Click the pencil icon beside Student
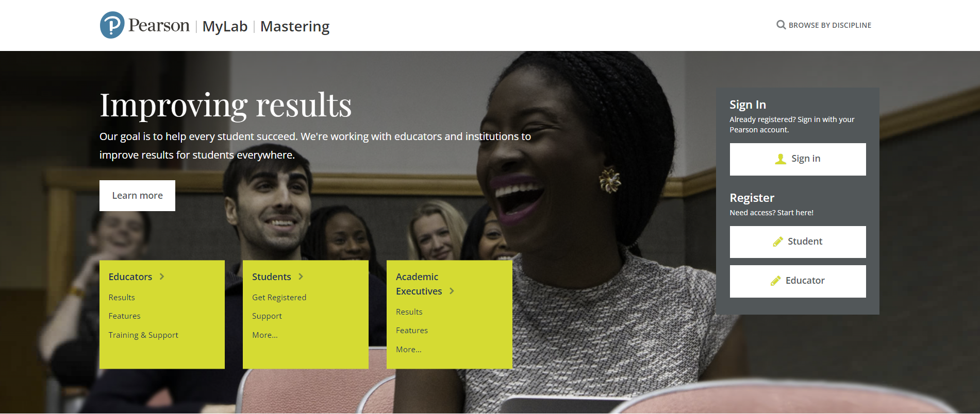The width and height of the screenshot is (980, 414). point(776,242)
